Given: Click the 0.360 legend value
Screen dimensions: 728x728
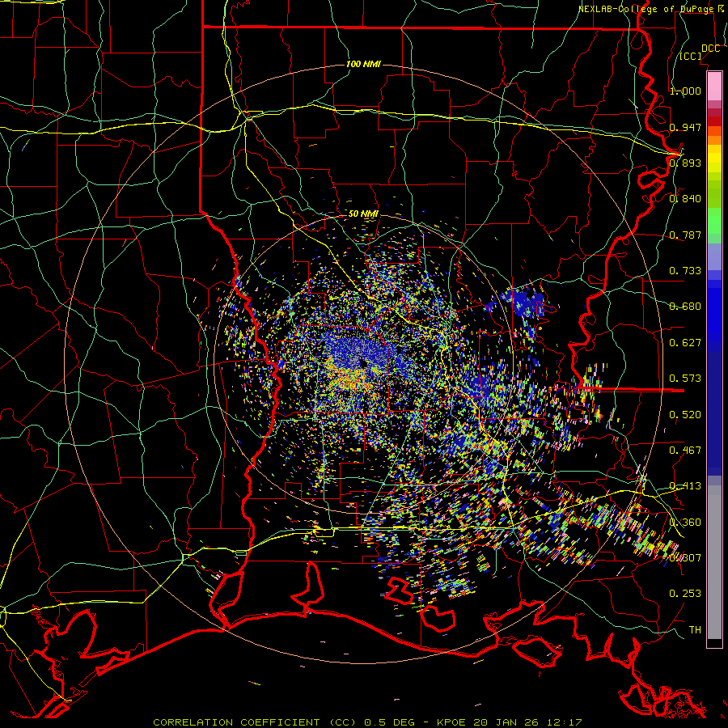Looking at the screenshot, I should pyautogui.click(x=685, y=522).
